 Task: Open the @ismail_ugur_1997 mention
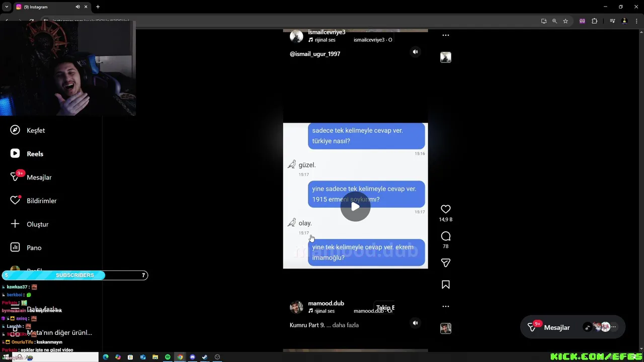315,54
